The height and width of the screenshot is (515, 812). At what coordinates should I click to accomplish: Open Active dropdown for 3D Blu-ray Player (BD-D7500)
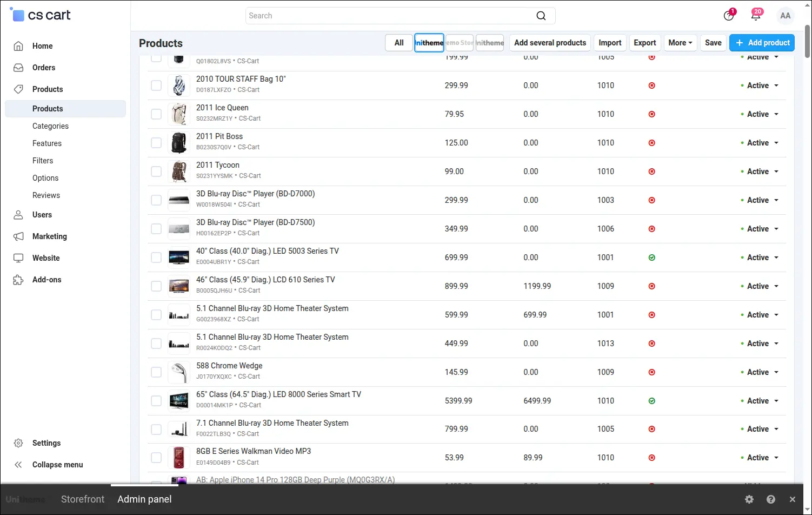(x=760, y=229)
